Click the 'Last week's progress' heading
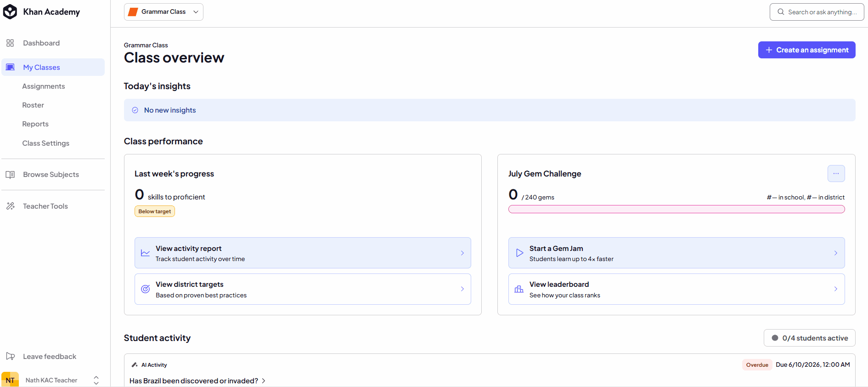Screen dimensions: 868x387 coord(174,174)
